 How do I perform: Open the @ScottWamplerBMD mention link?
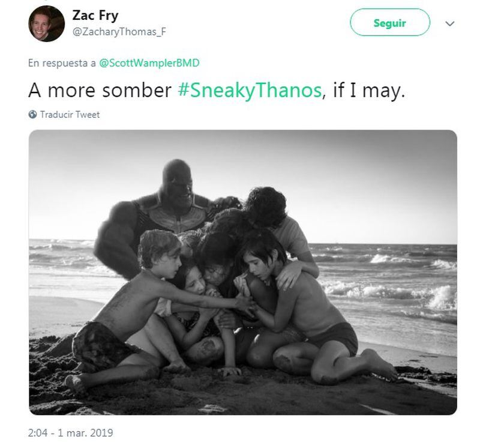point(149,63)
